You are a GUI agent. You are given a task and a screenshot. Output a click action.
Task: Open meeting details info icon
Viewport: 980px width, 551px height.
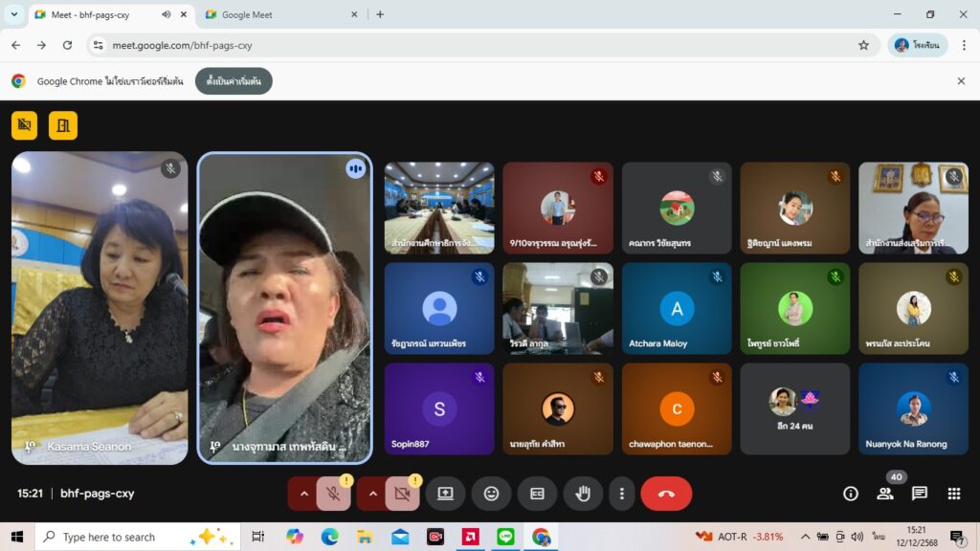[850, 494]
